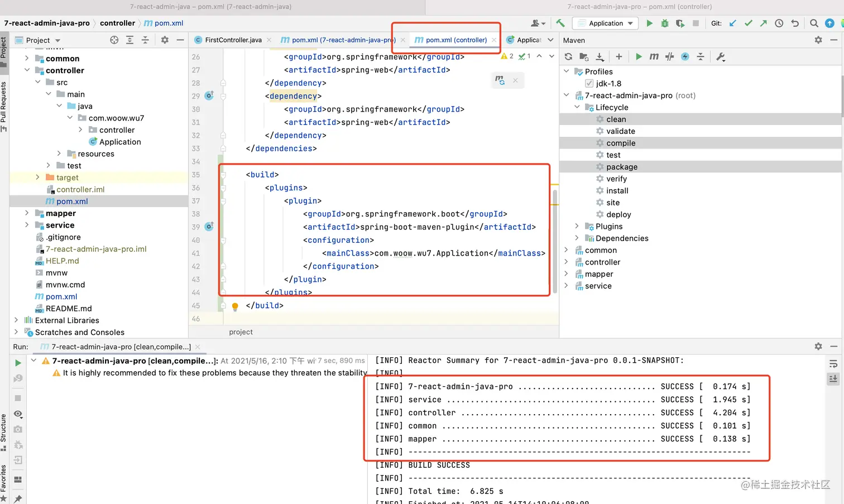Select the package lifecycle goal
Screen dimensions: 844x504
point(622,166)
